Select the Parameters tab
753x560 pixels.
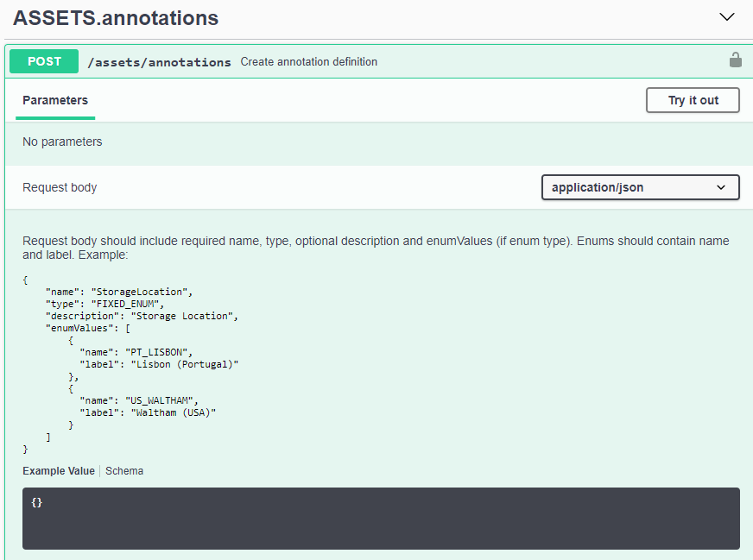(55, 100)
